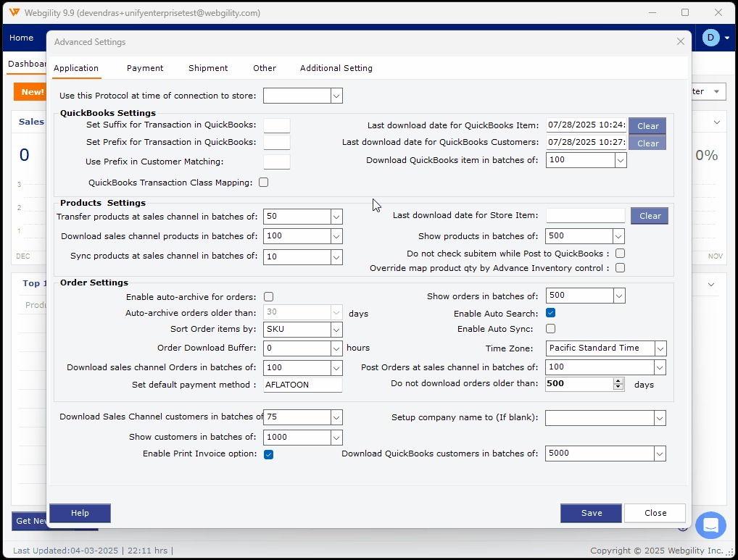738x560 pixels.
Task: Uncheck the Enable Auto Search checkbox
Action: coord(550,314)
